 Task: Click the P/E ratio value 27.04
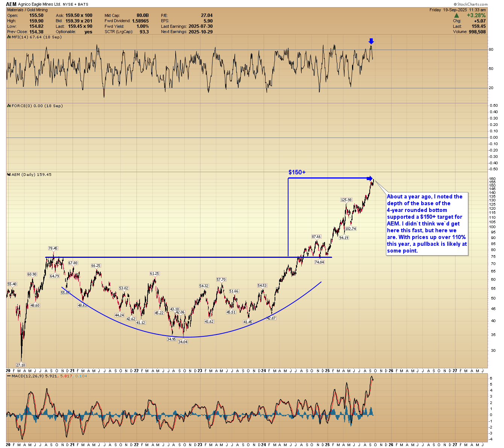tap(207, 15)
